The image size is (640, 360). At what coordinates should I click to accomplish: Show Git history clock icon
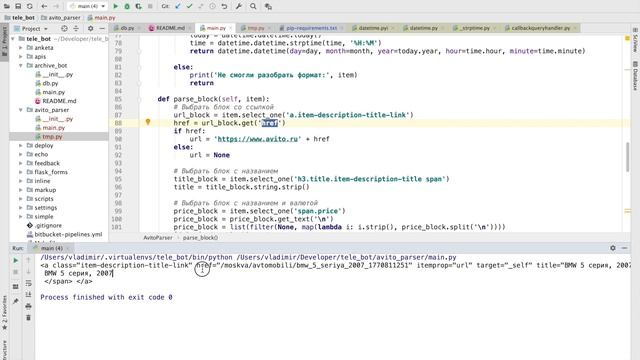tap(212, 7)
